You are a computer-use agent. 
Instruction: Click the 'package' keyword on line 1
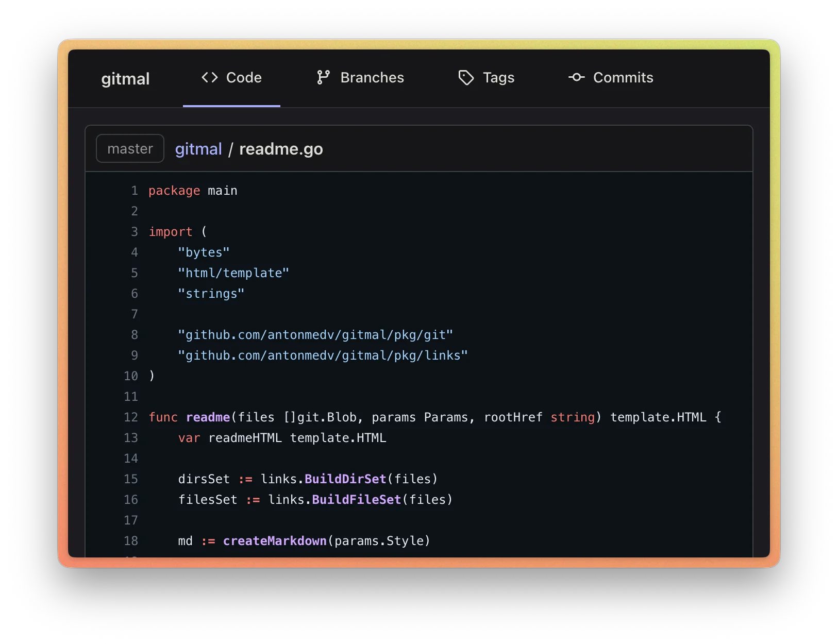174,191
